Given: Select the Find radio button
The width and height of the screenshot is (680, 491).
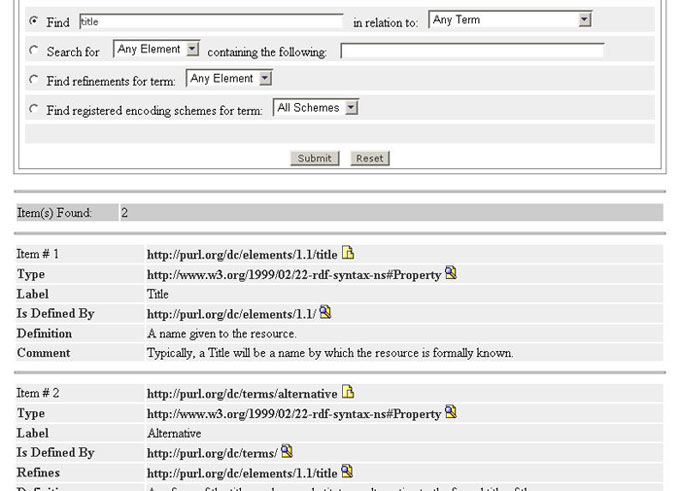Looking at the screenshot, I should click(x=34, y=21).
